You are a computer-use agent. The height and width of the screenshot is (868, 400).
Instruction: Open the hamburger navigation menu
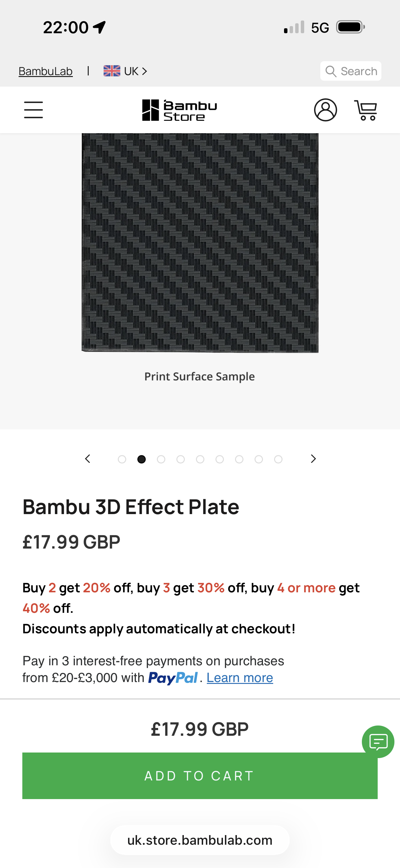pos(33,110)
